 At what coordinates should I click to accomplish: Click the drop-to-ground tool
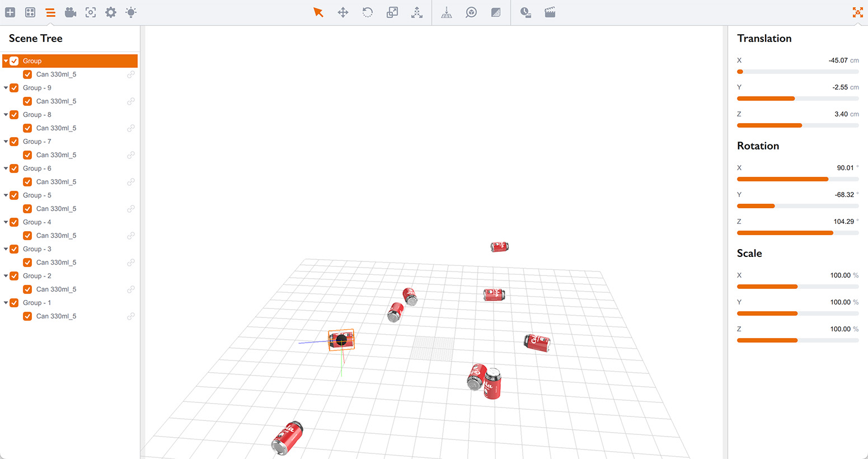click(447, 12)
